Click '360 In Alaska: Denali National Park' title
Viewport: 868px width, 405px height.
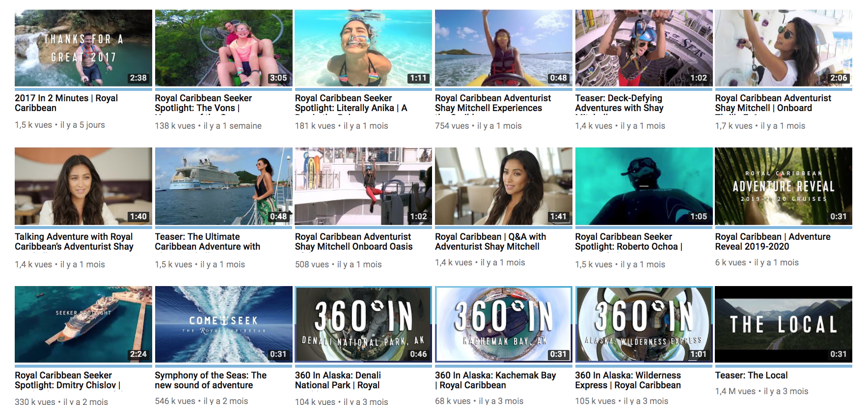click(x=338, y=380)
